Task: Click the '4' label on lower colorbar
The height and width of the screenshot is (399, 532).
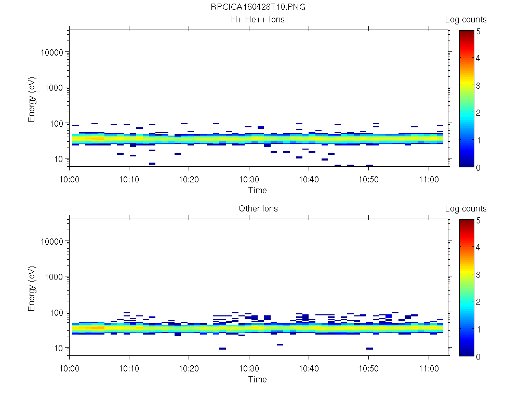Action: pyautogui.click(x=478, y=247)
